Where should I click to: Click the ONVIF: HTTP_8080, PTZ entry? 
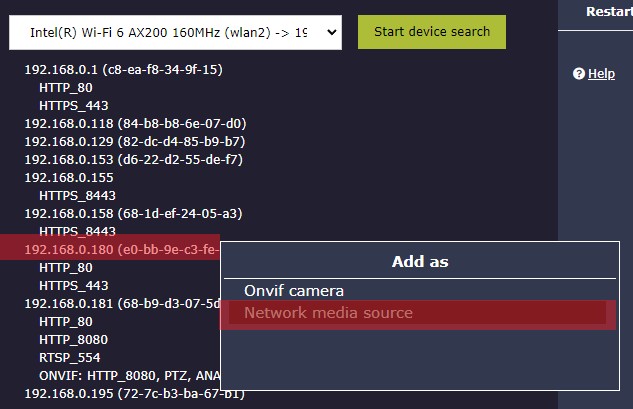coord(128,375)
